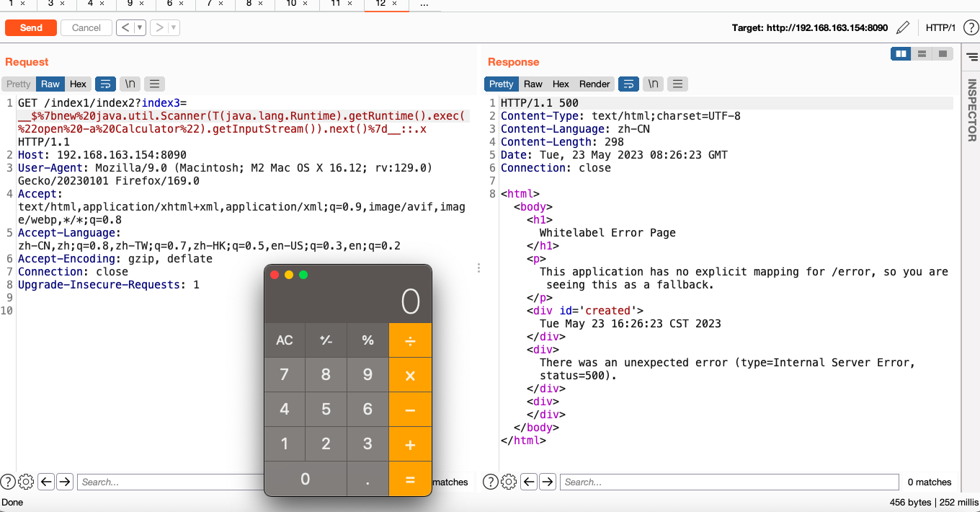The image size is (980, 512).
Task: Toggle word wrap icon in Response panel
Action: pos(628,84)
